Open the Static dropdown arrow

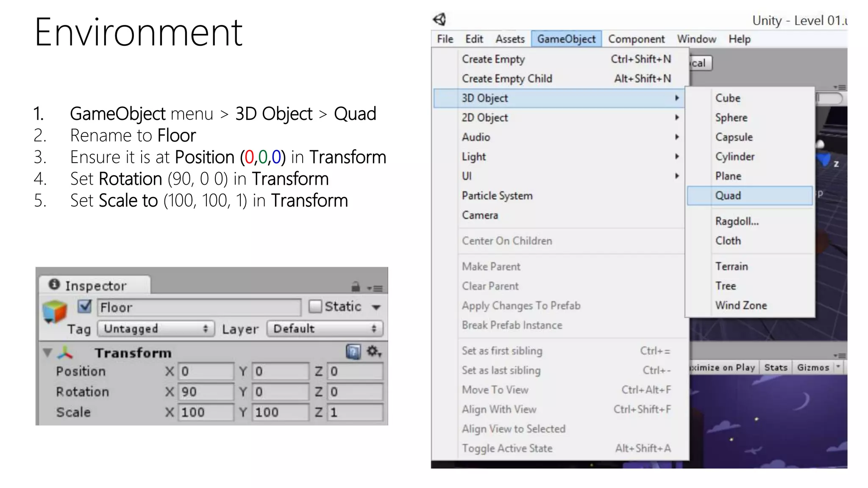376,307
